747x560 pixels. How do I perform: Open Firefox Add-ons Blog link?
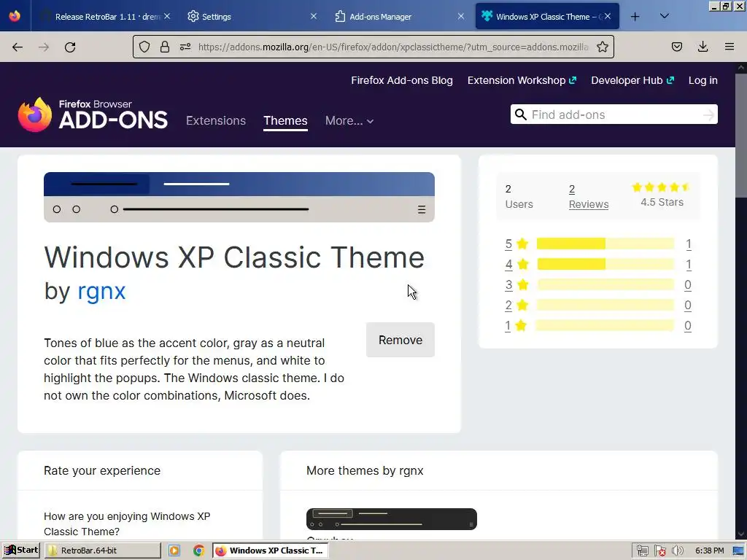[402, 80]
